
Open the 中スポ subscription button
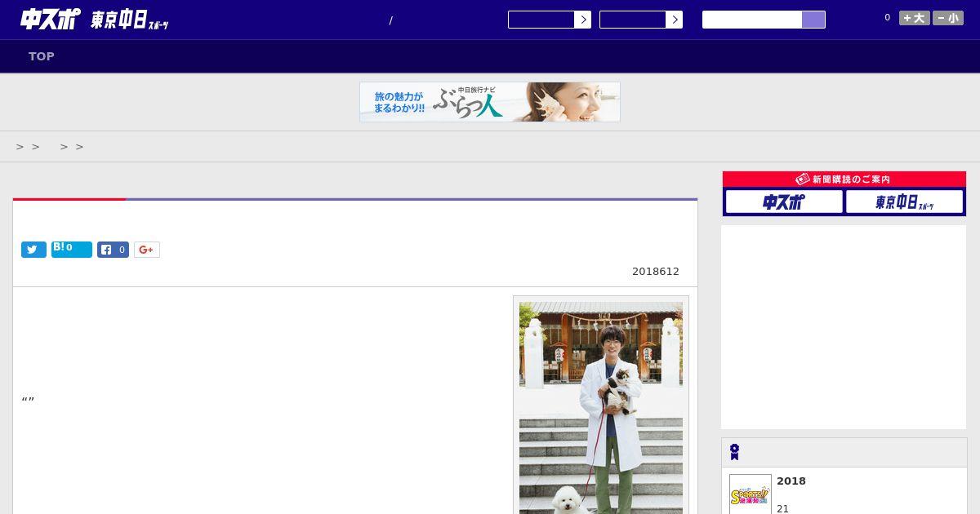(x=784, y=202)
